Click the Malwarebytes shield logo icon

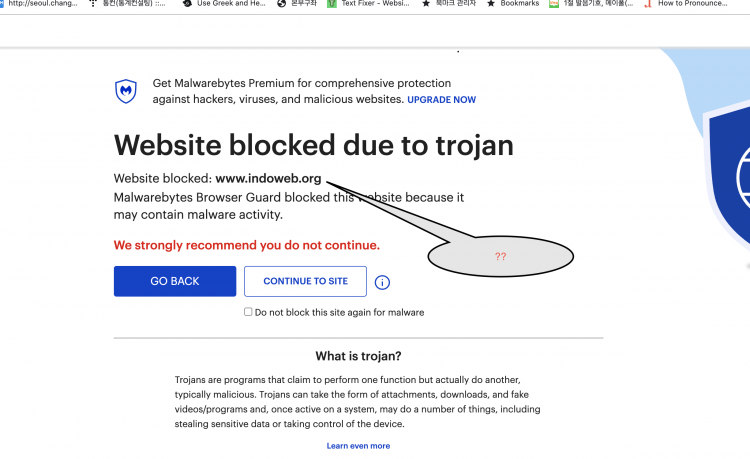126,91
